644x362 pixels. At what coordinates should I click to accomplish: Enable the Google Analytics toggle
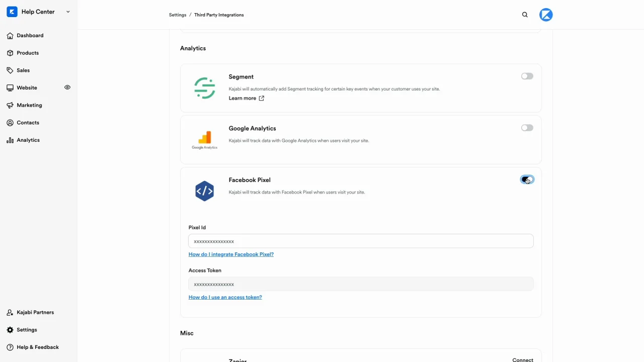[527, 128]
